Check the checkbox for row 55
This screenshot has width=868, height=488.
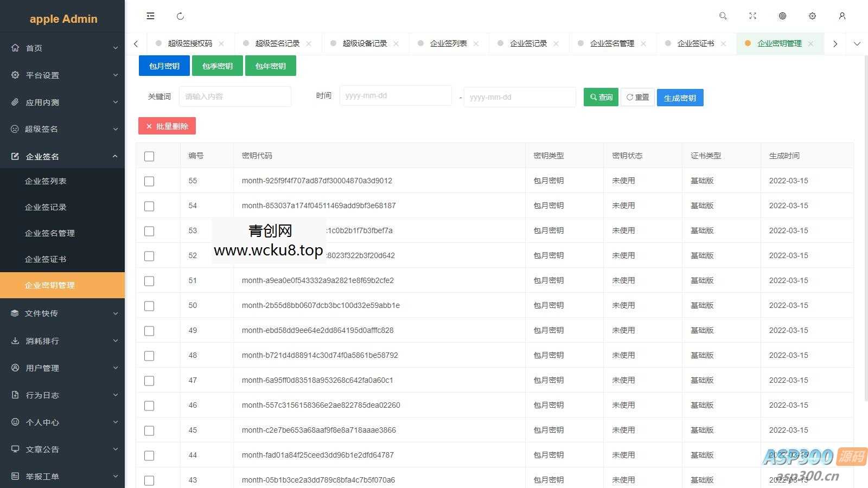tap(149, 181)
